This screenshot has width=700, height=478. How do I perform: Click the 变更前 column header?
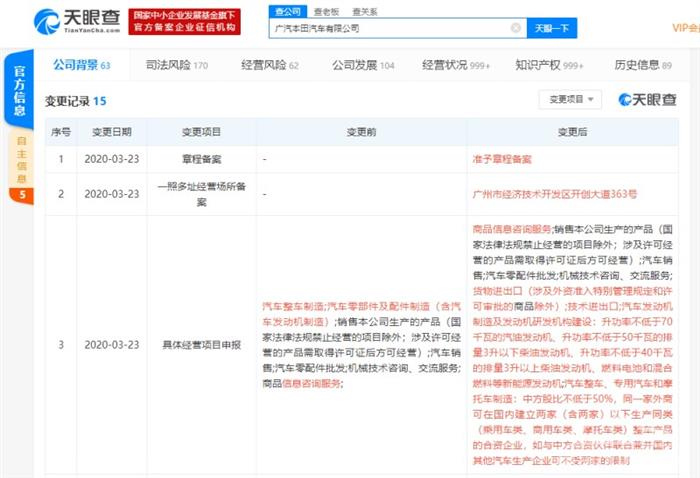[x=362, y=132]
